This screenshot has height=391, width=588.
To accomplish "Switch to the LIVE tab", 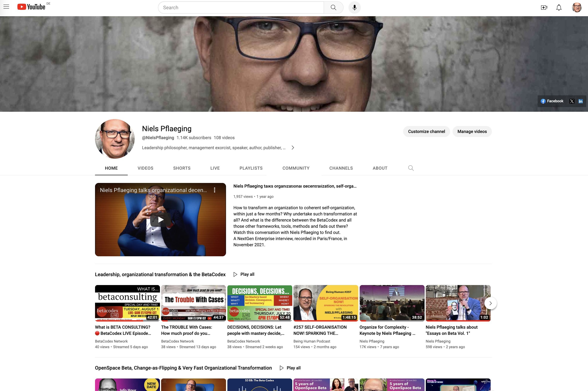I will (x=215, y=168).
